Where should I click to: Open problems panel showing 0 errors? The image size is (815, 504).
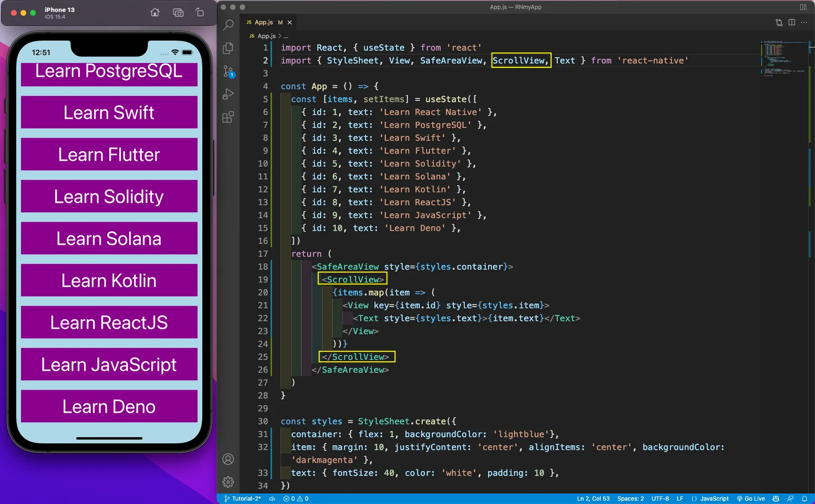tap(295, 498)
